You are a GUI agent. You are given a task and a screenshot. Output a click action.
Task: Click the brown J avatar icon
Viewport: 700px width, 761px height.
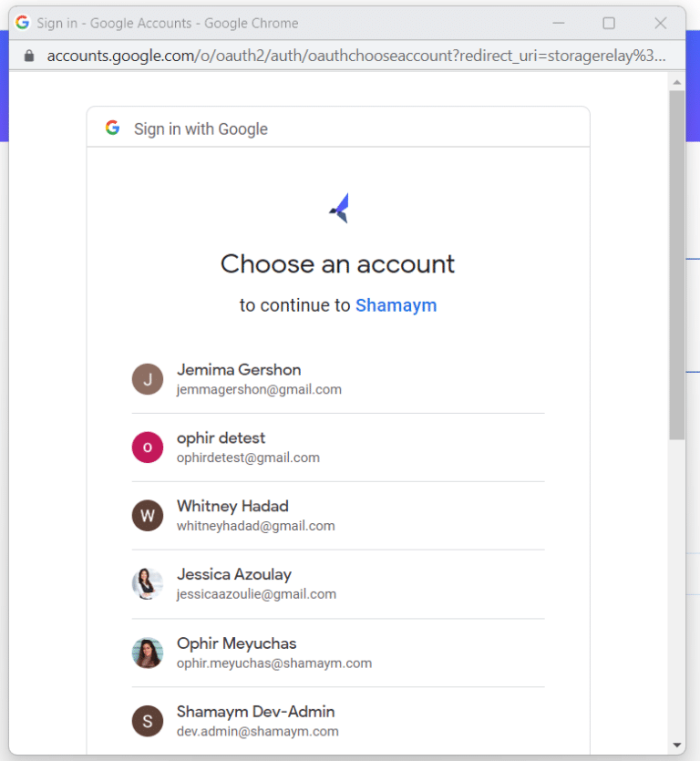click(148, 379)
